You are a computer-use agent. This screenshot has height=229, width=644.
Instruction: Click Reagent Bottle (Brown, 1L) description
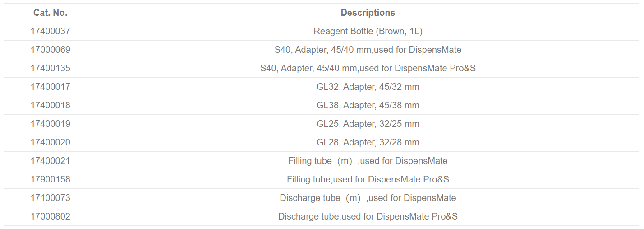368,31
